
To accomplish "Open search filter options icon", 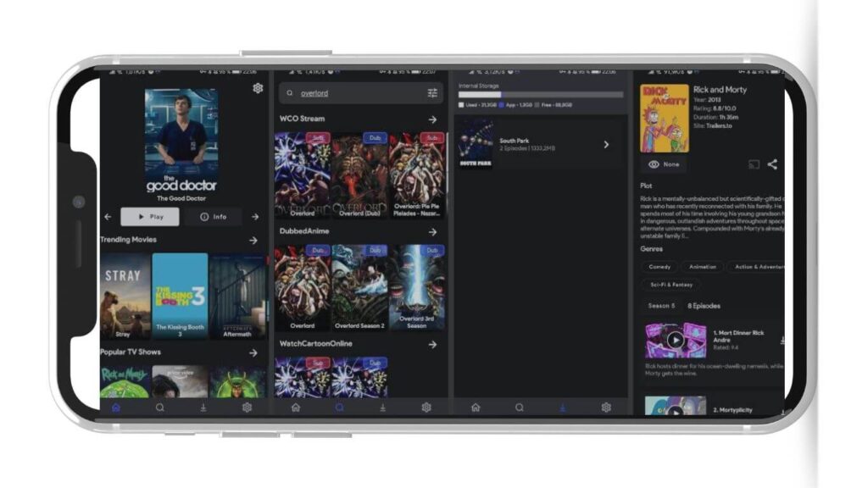I will tap(432, 93).
